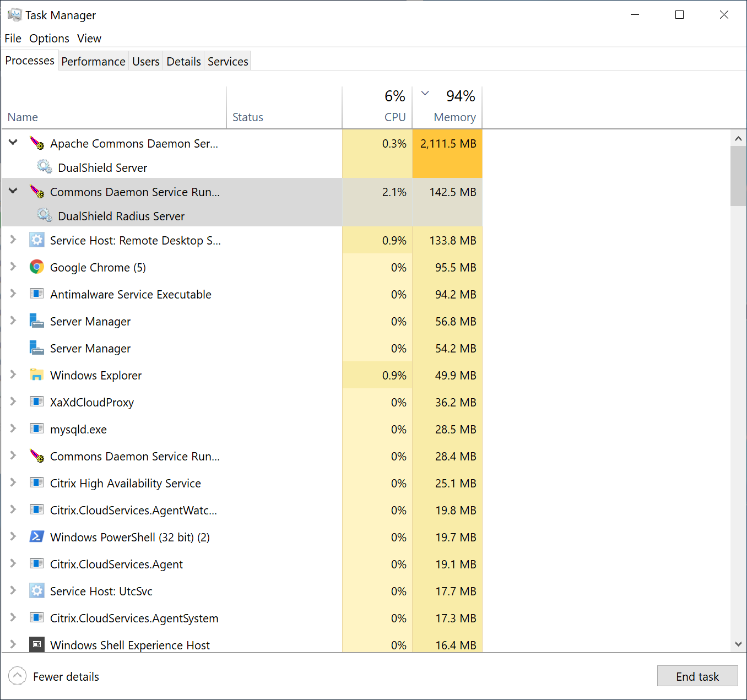Image resolution: width=747 pixels, height=700 pixels.
Task: Click the scrollbar down arrow
Action: click(738, 644)
